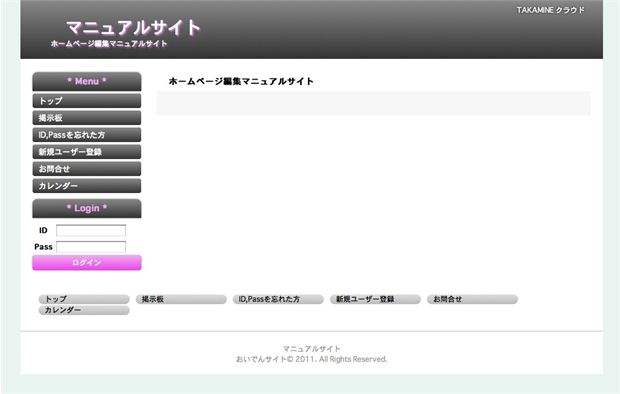Click the ID input field
The width and height of the screenshot is (620, 394).
[x=91, y=230]
